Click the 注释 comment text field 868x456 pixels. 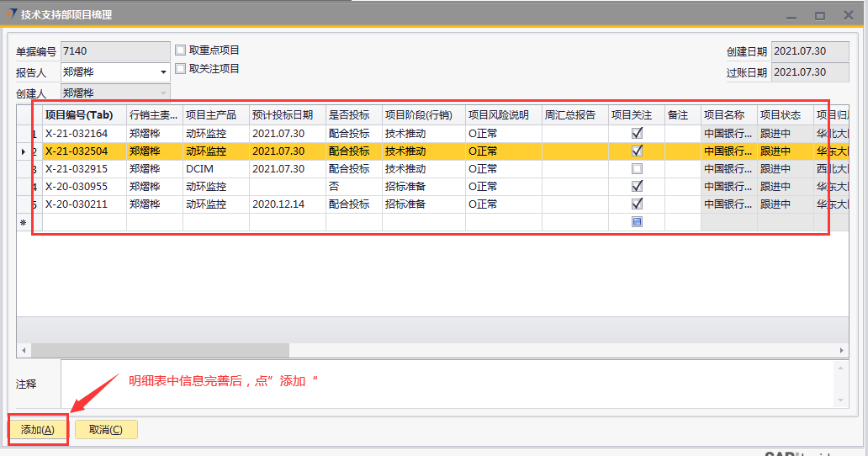[x=446, y=384]
